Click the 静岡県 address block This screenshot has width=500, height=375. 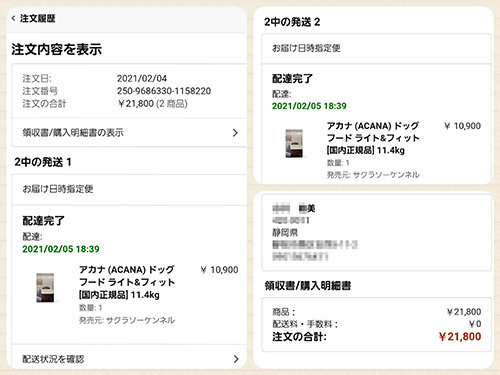click(x=377, y=233)
